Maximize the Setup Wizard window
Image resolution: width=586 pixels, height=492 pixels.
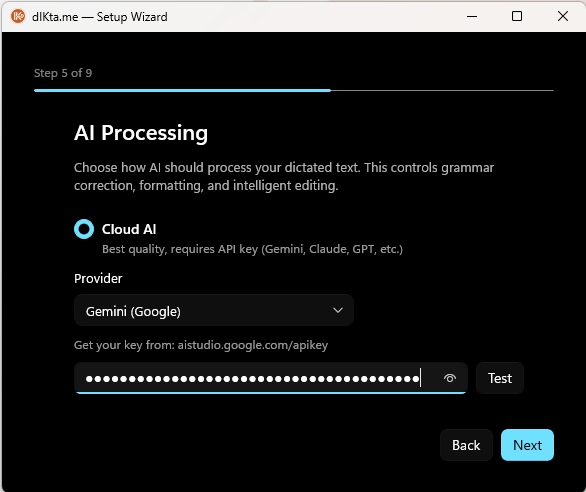click(x=517, y=16)
